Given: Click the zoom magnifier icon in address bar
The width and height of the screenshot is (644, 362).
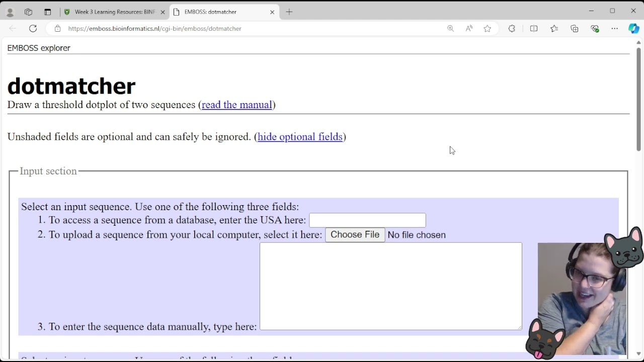Looking at the screenshot, I should pos(450,29).
